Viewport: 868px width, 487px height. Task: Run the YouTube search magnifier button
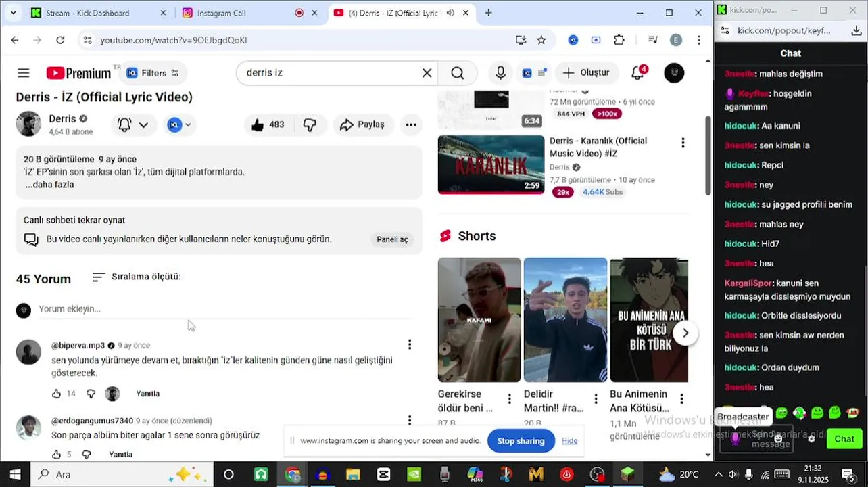(x=457, y=73)
